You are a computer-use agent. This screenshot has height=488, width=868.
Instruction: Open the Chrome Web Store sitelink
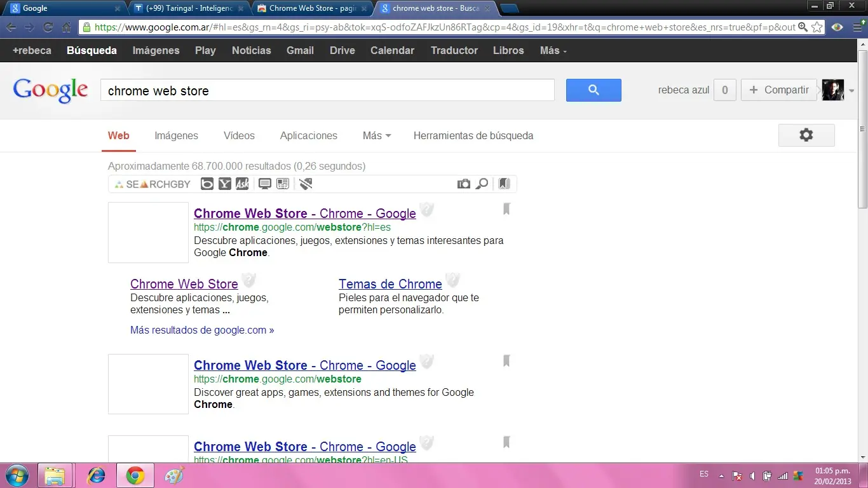184,284
